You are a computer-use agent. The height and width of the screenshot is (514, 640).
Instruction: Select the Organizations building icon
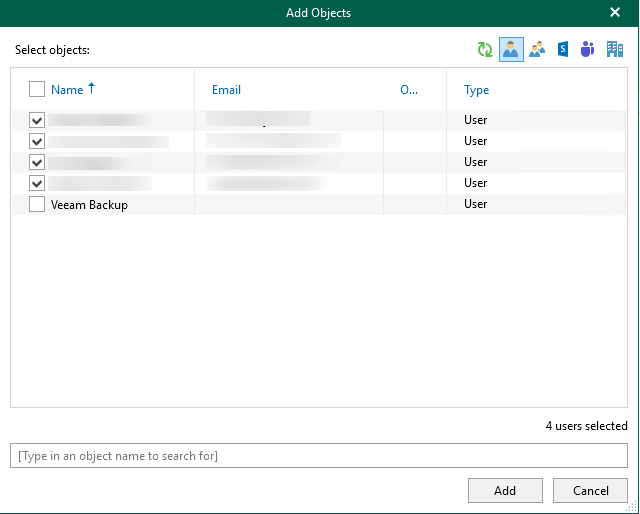[615, 50]
